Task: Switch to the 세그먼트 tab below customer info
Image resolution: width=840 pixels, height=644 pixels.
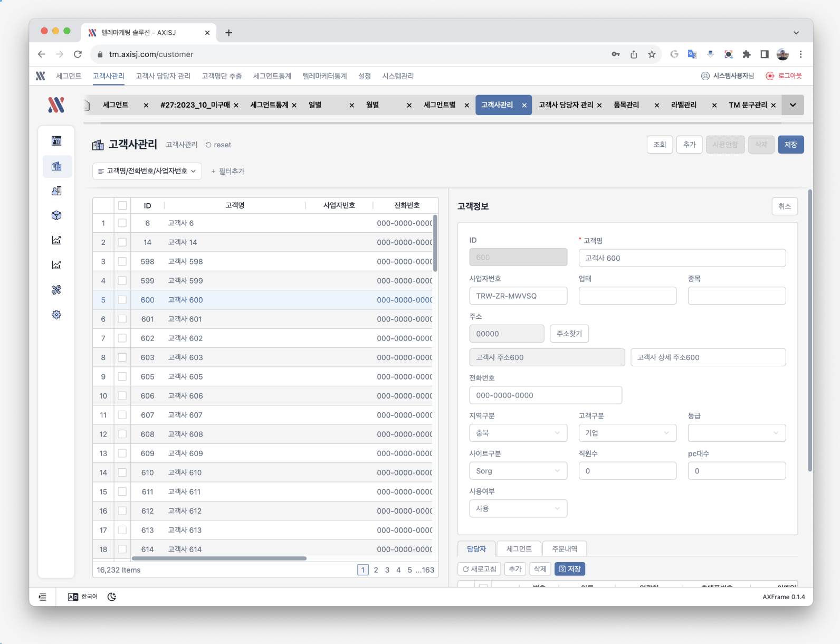Action: (519, 549)
